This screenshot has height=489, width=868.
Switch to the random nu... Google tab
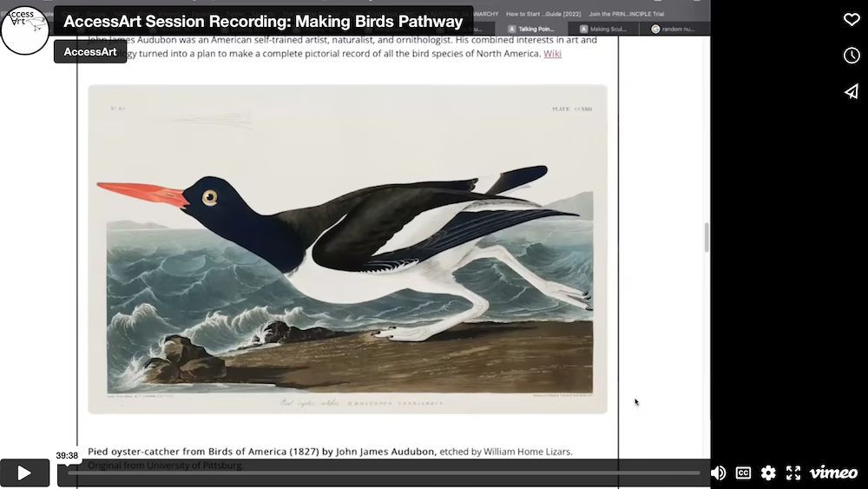(674, 29)
